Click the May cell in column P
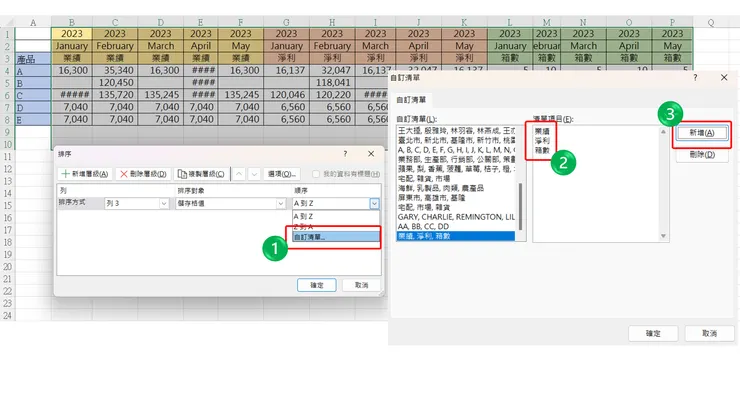740x416 pixels. [672, 46]
